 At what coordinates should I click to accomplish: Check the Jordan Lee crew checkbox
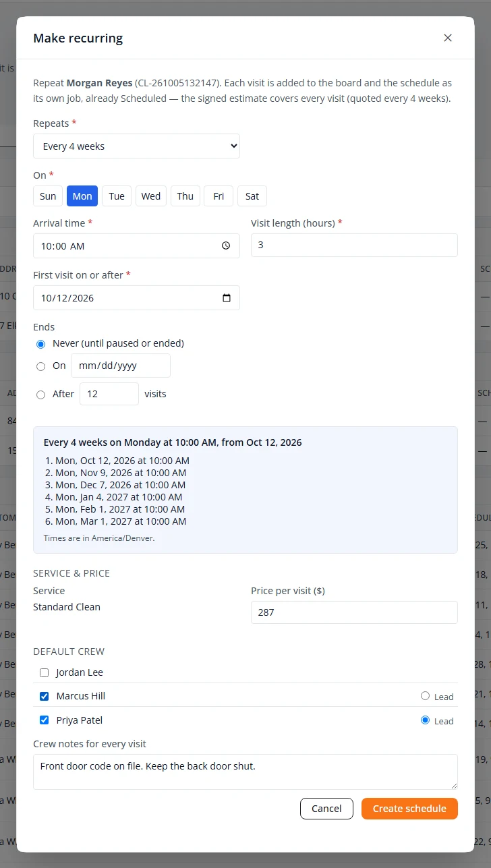(x=45, y=672)
